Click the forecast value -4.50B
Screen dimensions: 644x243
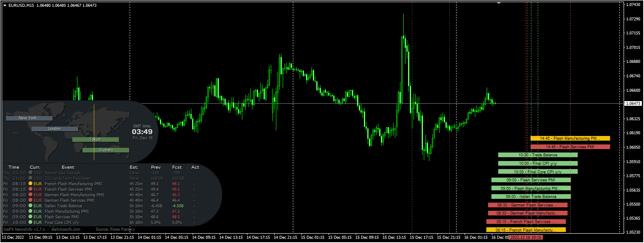pyautogui.click(x=178, y=206)
